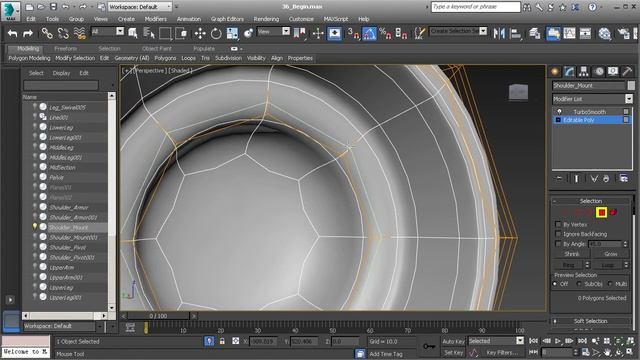Enable the By Angle checkbox
The height and width of the screenshot is (360, 640).
tap(558, 244)
